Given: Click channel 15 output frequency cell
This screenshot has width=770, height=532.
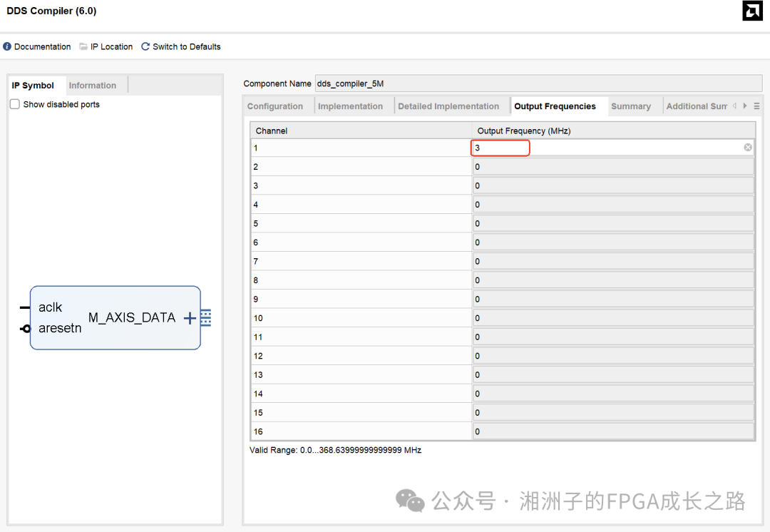Looking at the screenshot, I should (x=613, y=413).
